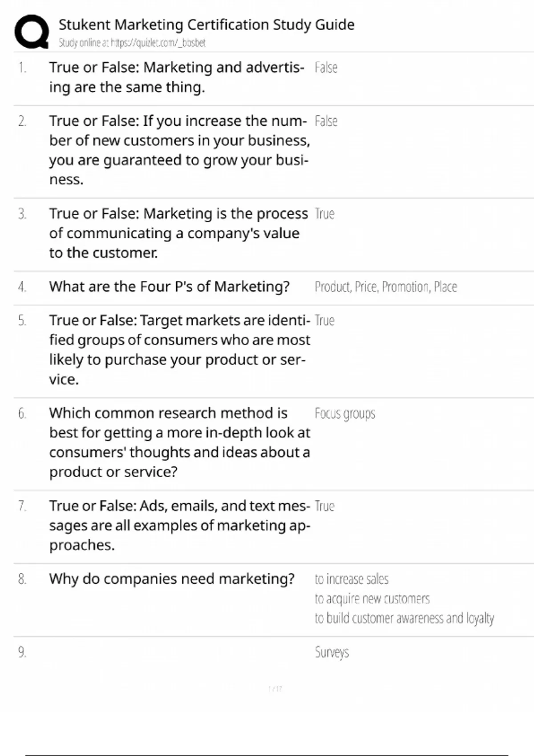Click the Stukent Marketing Certification Study Guide title

[x=206, y=24]
